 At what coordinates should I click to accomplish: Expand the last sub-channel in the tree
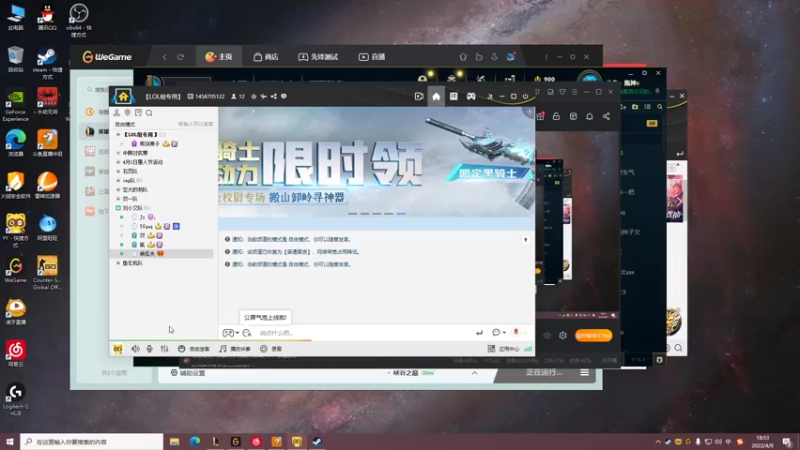[x=118, y=263]
